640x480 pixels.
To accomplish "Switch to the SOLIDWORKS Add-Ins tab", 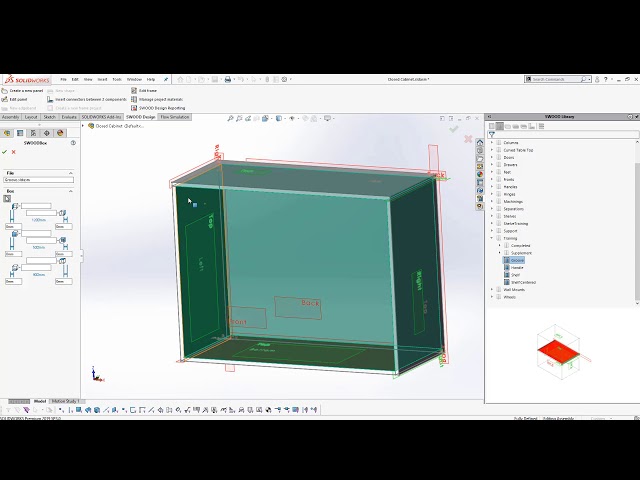I will [102, 117].
